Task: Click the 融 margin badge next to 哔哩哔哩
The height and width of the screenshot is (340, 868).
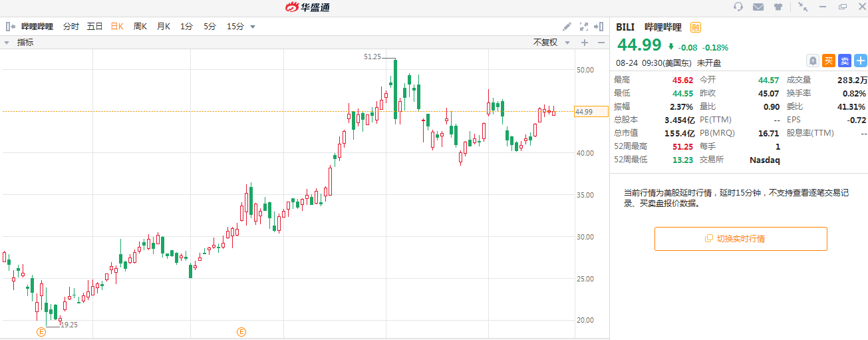Action: click(696, 27)
